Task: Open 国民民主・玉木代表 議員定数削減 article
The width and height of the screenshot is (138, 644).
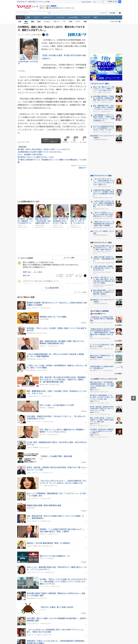Action: click(48, 543)
